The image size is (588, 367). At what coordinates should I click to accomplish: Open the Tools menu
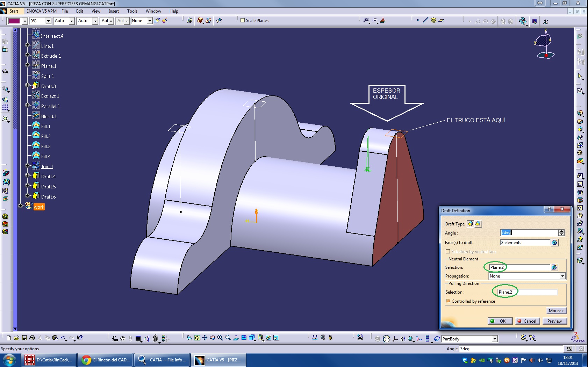(x=132, y=11)
